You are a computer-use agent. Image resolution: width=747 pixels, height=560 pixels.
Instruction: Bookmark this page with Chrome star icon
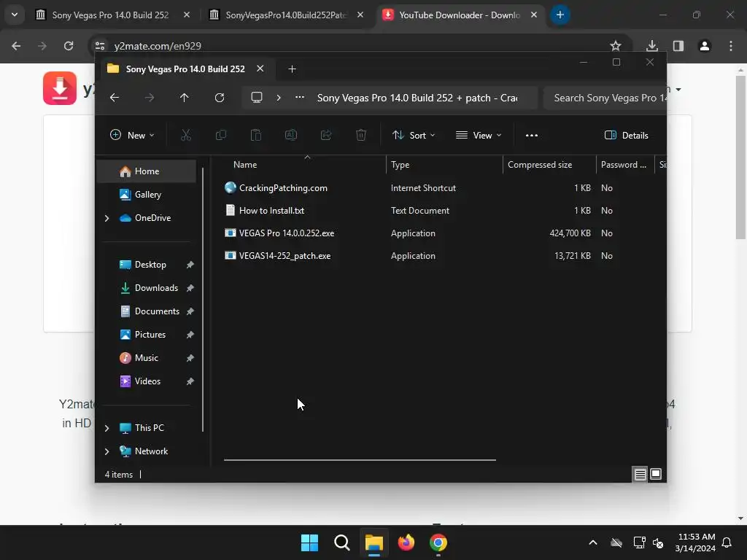(x=616, y=46)
